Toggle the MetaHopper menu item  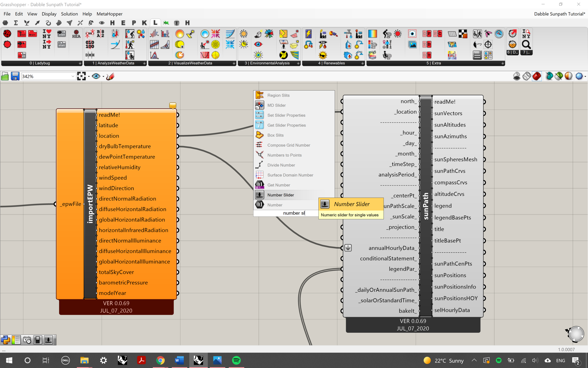(x=109, y=14)
